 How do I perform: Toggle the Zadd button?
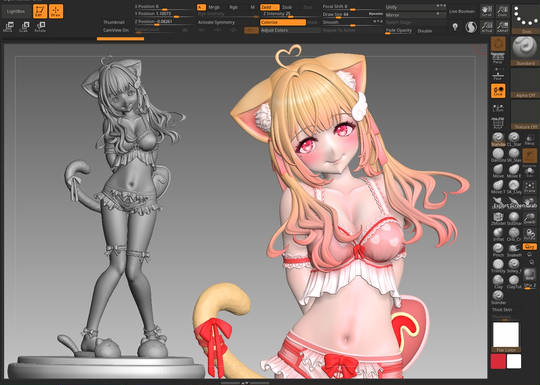tap(269, 7)
